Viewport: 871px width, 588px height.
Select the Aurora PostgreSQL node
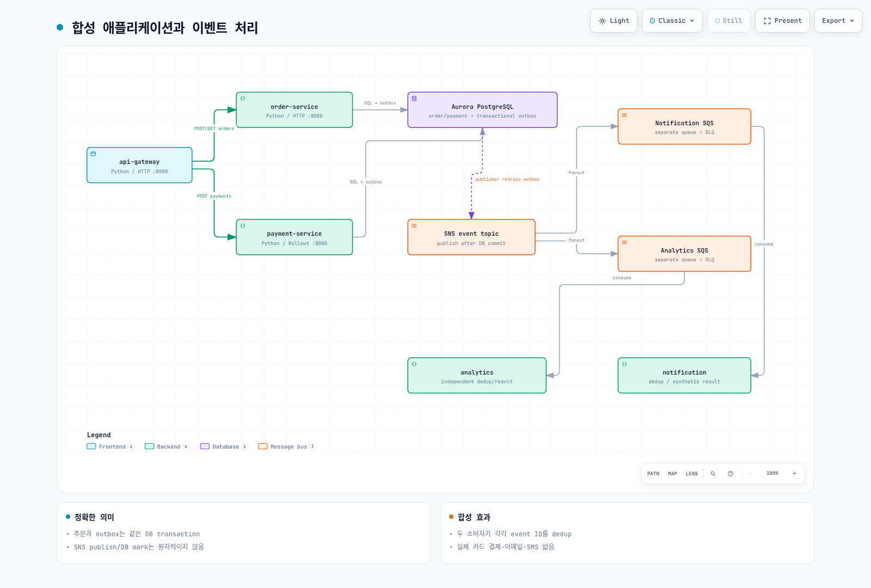(482, 110)
